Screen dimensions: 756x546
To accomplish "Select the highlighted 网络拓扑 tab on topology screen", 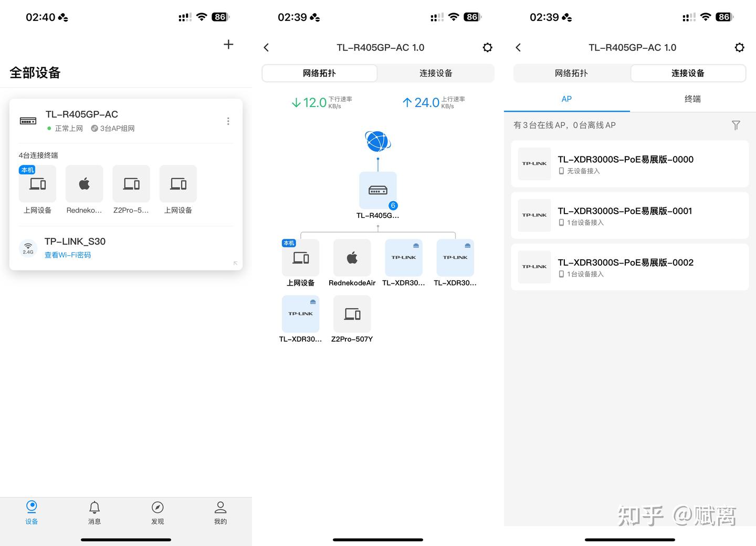I will (319, 73).
